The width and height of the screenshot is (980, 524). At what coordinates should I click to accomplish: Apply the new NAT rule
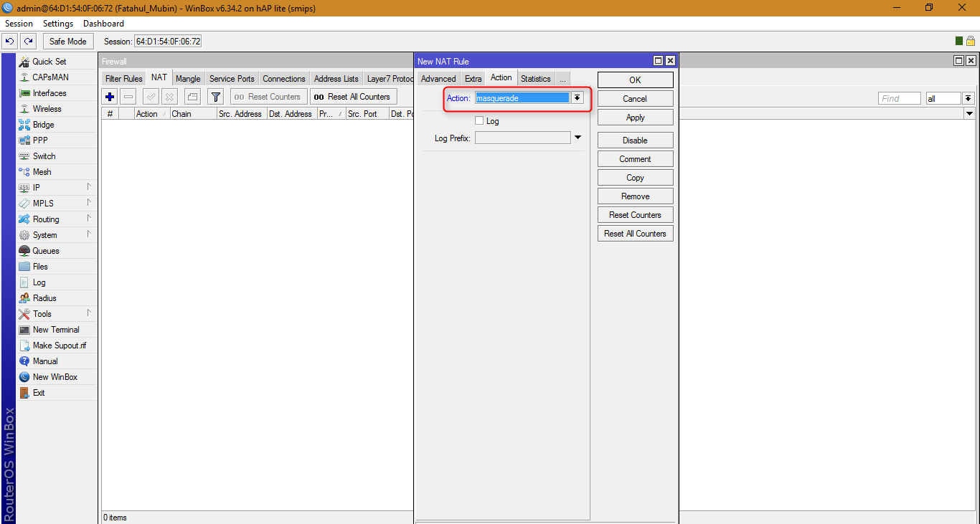(x=635, y=117)
